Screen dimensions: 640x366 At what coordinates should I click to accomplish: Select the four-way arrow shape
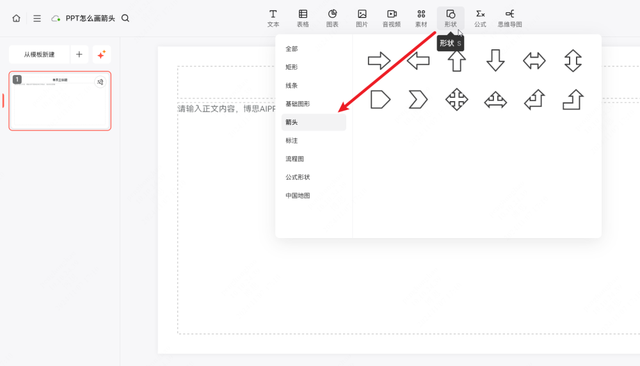(457, 100)
